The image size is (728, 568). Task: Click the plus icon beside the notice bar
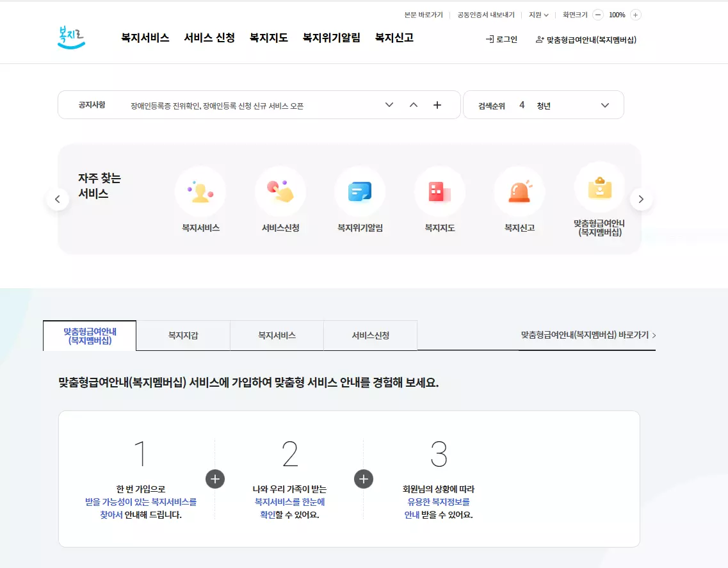click(437, 104)
